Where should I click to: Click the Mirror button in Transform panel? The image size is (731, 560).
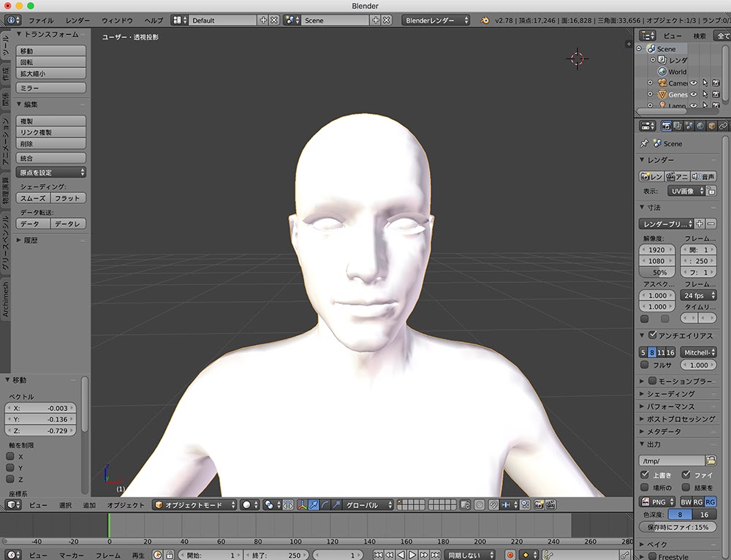[x=50, y=88]
